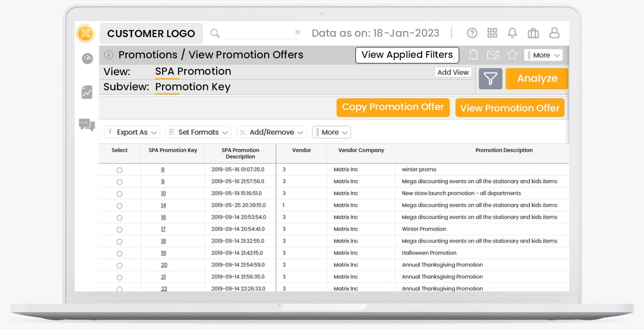The image size is (644, 329).
Task: Click the orange app logo icon
Action: (x=86, y=33)
